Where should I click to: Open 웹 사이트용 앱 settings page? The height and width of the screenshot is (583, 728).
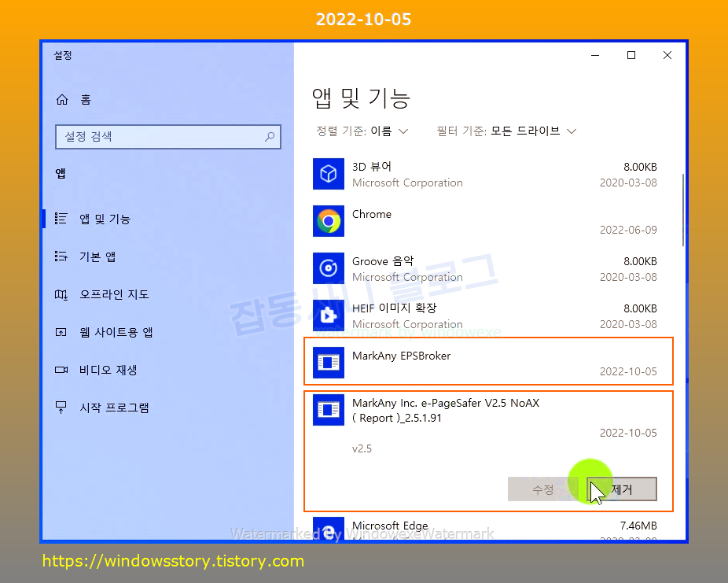click(x=116, y=332)
